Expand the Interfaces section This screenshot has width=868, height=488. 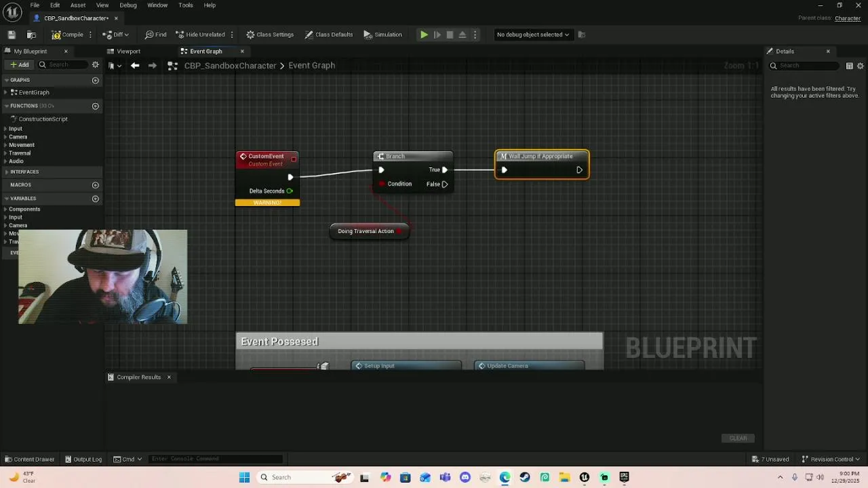click(5, 171)
